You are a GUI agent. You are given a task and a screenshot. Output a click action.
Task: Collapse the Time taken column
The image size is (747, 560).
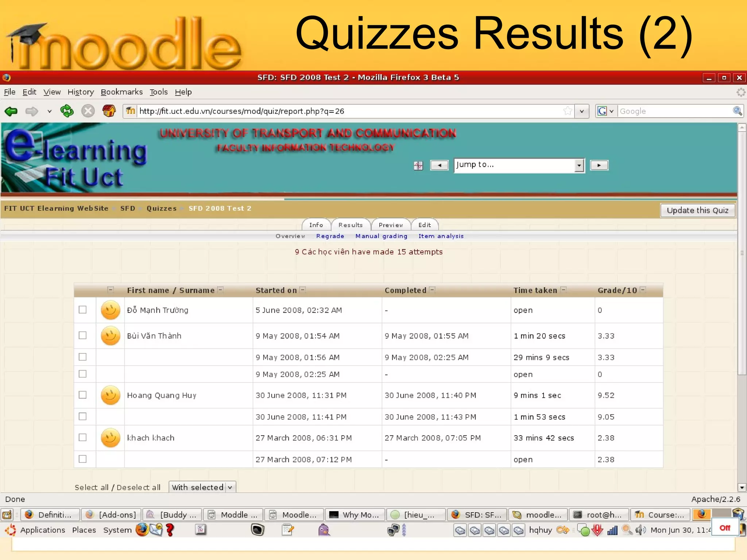pos(564,290)
